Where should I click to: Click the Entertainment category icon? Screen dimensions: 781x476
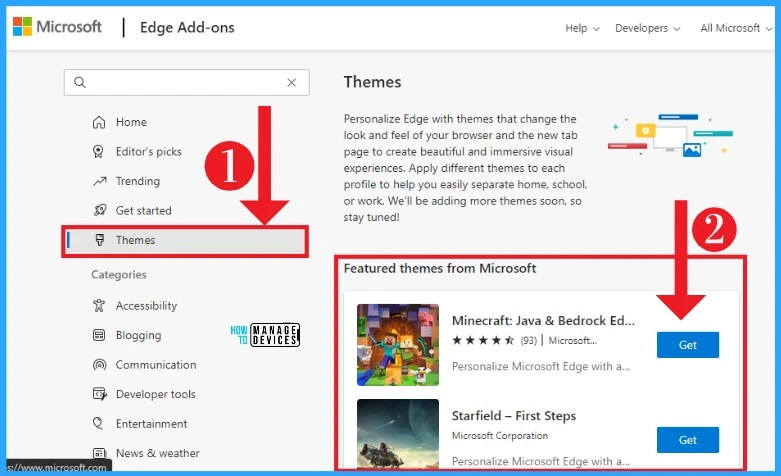98,424
